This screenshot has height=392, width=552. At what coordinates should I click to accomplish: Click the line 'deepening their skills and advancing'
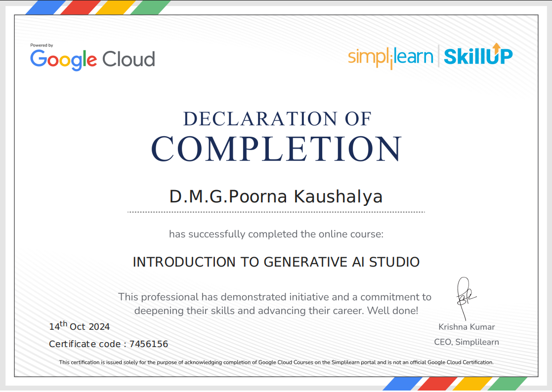click(x=276, y=311)
